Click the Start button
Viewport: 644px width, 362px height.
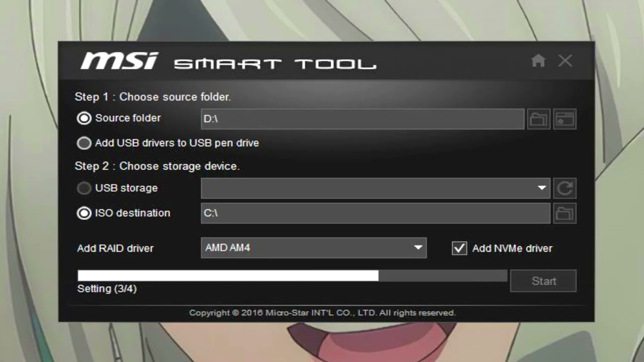coord(543,281)
